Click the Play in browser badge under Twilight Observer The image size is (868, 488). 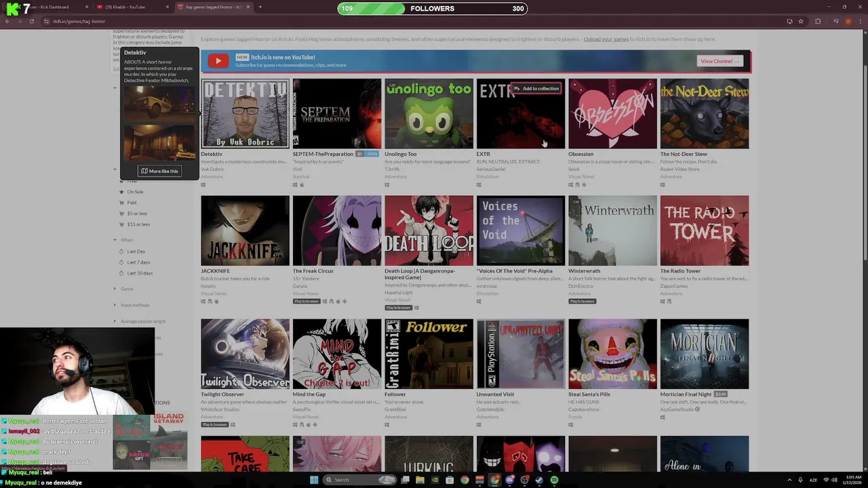coord(214,424)
